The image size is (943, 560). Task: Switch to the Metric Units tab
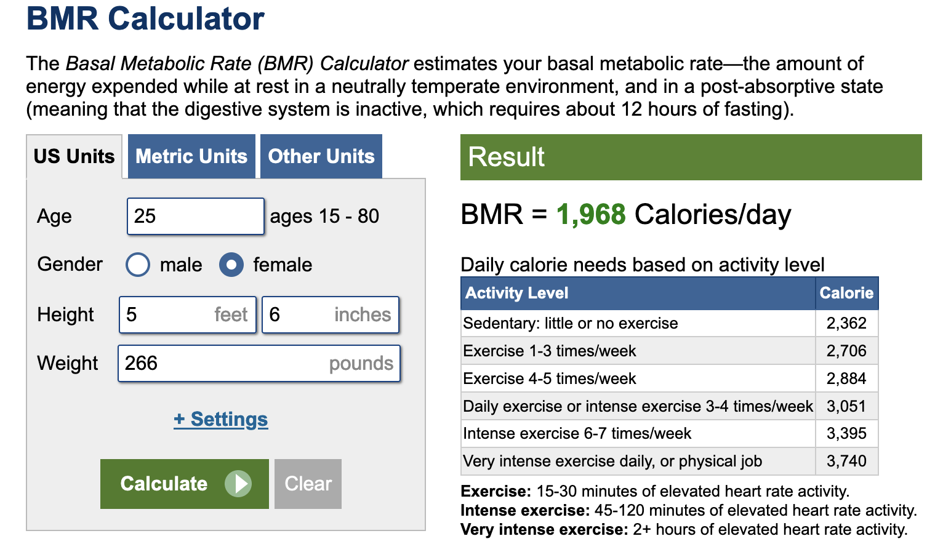tap(191, 156)
